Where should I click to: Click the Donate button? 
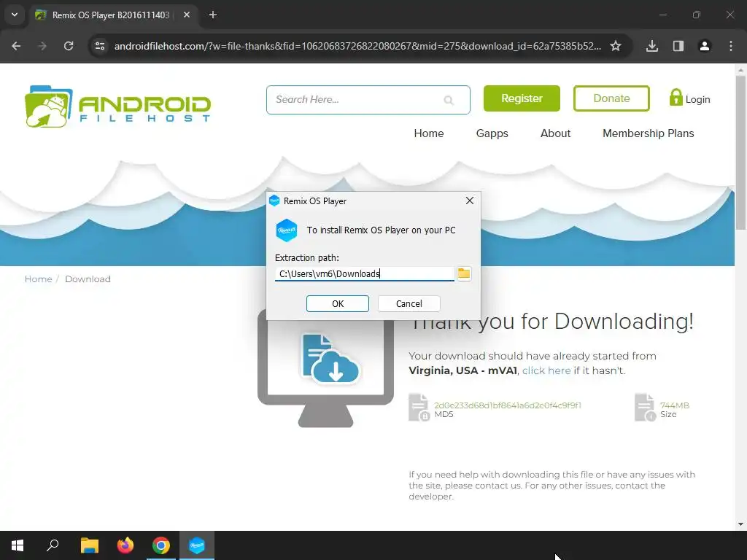pos(611,98)
